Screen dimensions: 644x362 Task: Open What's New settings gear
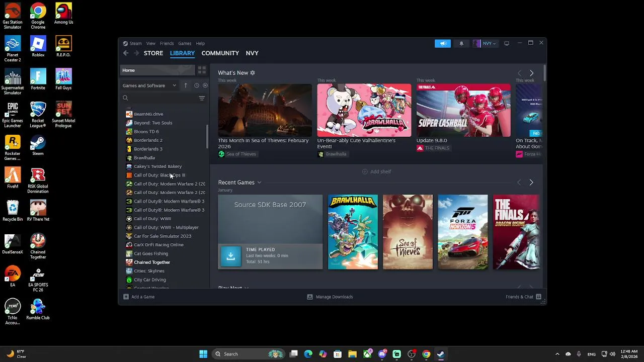253,73
